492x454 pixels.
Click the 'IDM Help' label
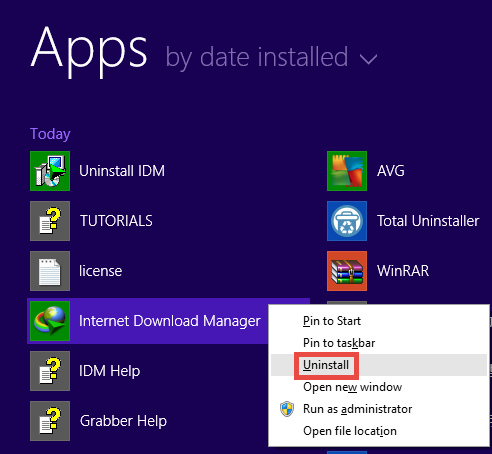click(x=110, y=371)
